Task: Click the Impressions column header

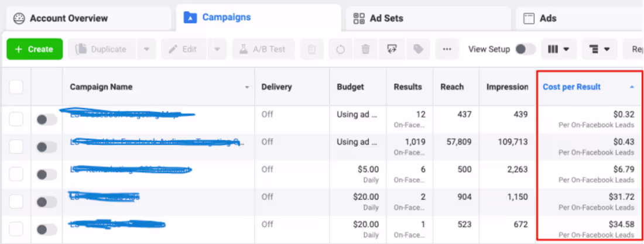Action: point(507,87)
